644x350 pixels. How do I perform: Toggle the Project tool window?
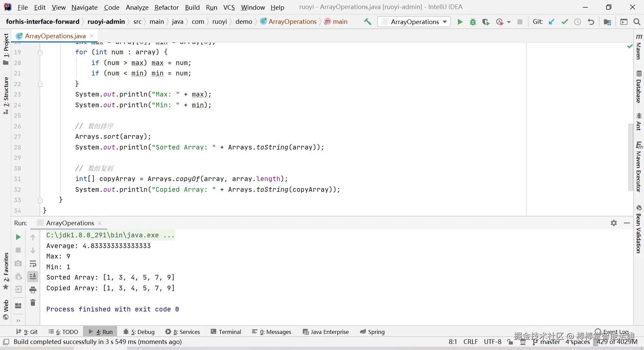(6, 49)
